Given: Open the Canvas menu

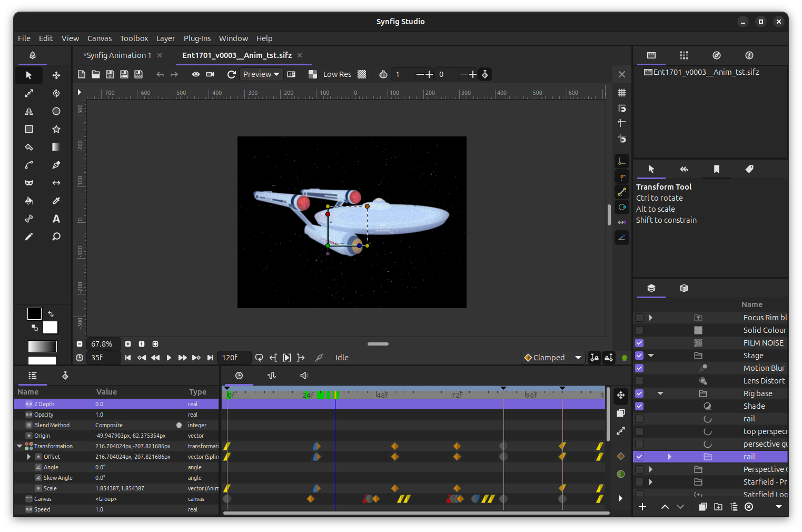Looking at the screenshot, I should [x=99, y=38].
